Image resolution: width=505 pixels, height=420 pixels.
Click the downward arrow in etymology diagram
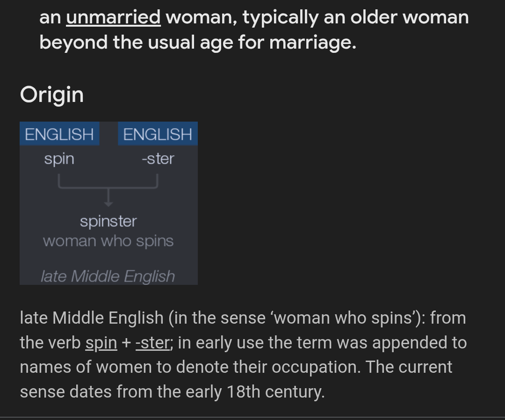tap(108, 197)
